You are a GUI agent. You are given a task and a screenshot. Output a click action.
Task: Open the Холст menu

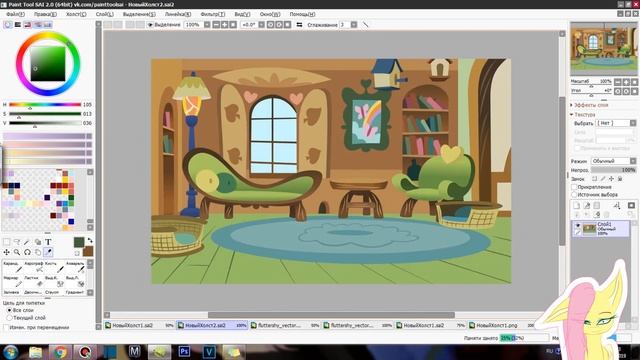76,14
